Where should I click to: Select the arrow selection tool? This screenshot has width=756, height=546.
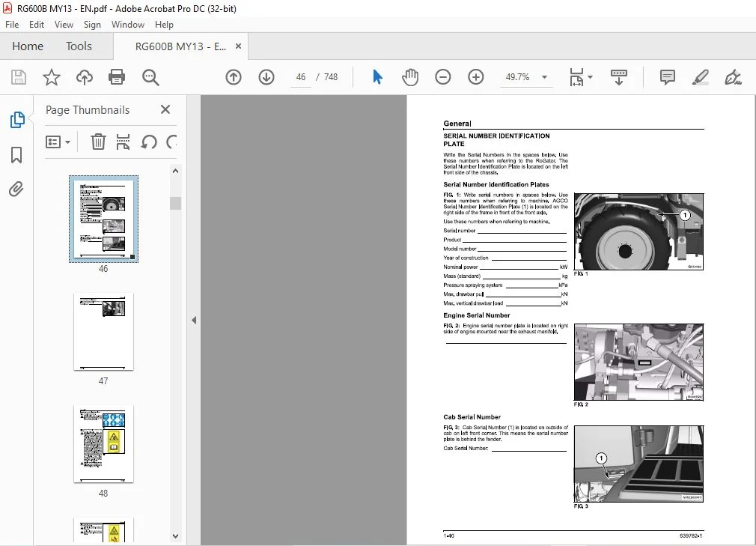377,77
